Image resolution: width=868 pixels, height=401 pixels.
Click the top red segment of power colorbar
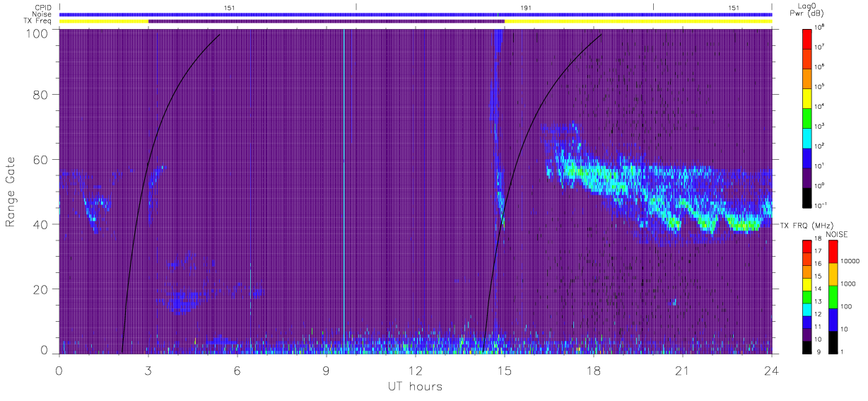click(807, 37)
